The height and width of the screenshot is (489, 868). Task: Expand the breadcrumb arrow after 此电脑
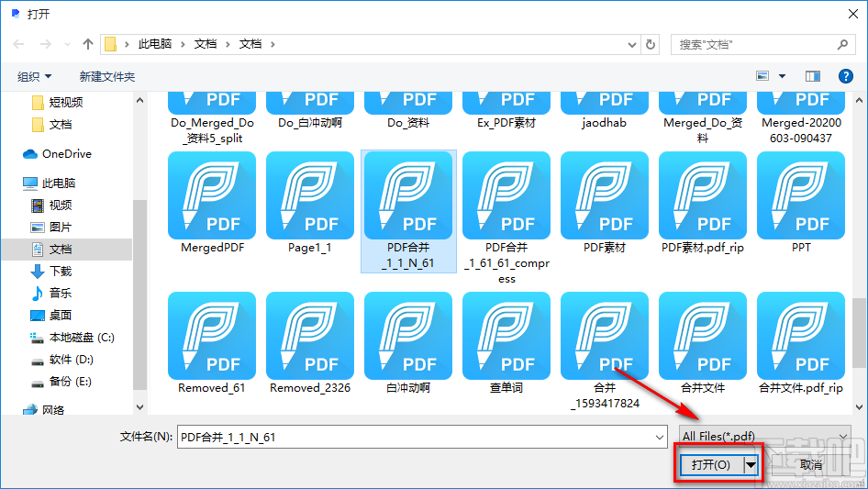pos(183,44)
